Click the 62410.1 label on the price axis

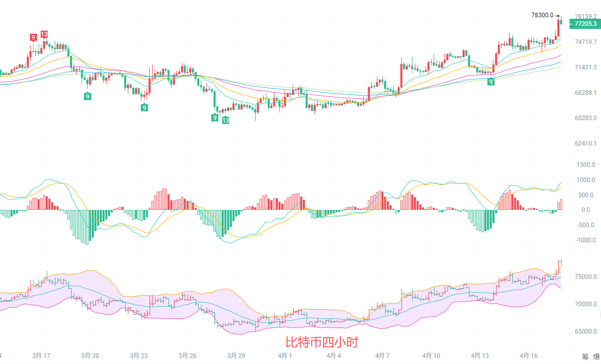pyautogui.click(x=585, y=144)
